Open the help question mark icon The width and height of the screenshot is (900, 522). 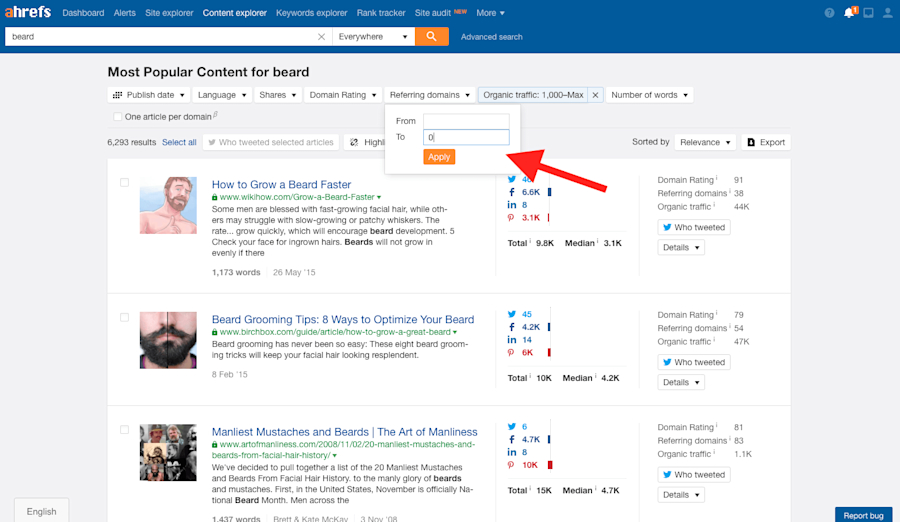click(x=829, y=13)
